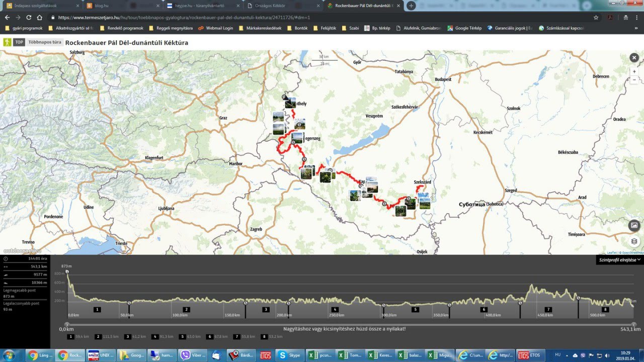Viewport: 644px width, 362px height.
Task: Close the full-screen map view
Action: pos(634,58)
